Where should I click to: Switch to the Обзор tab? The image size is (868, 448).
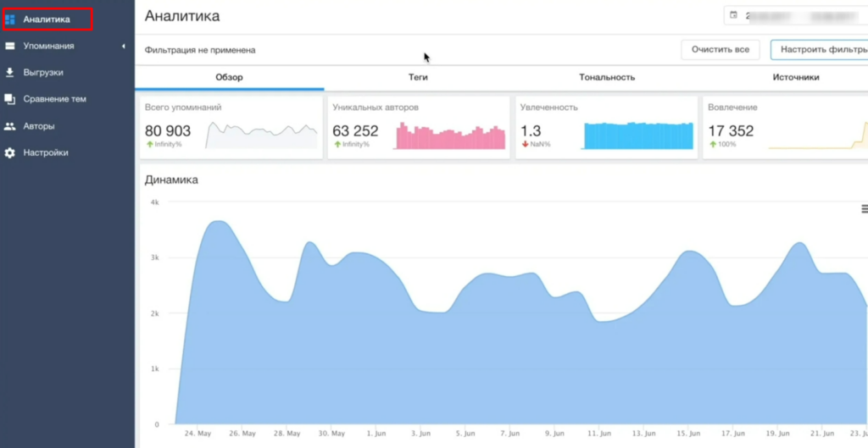229,78
